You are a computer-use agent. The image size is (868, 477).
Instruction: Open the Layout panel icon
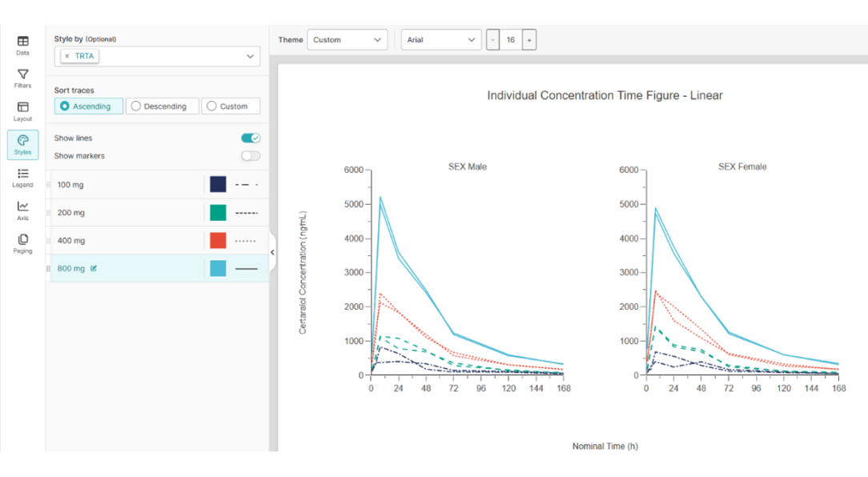point(22,111)
